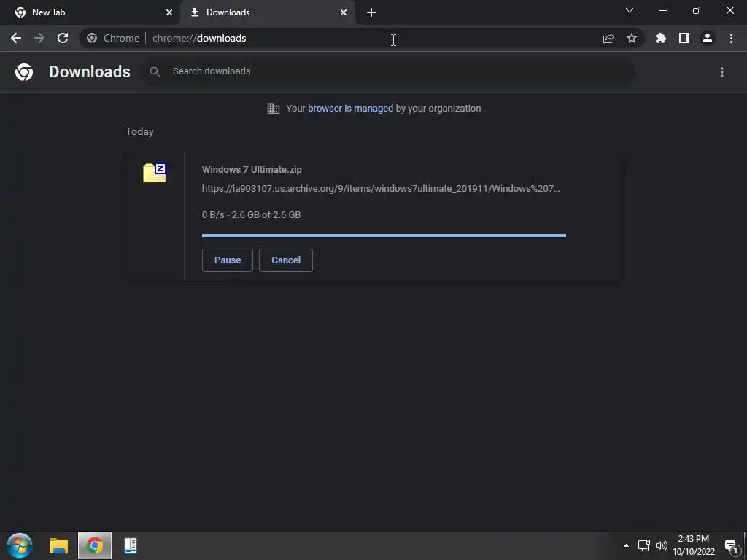Viewport: 747px width, 560px height.
Task: Pause the Windows 7 Ultimate download
Action: click(x=228, y=260)
